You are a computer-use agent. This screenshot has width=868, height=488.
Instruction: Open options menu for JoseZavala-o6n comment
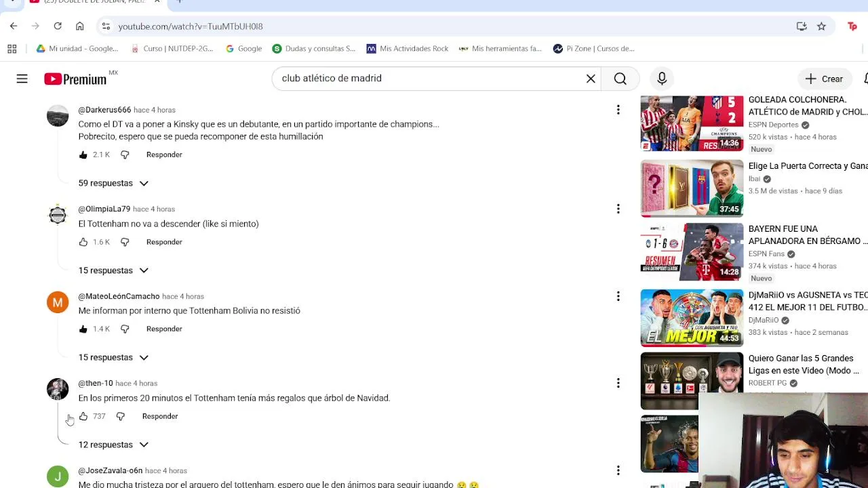[618, 470]
